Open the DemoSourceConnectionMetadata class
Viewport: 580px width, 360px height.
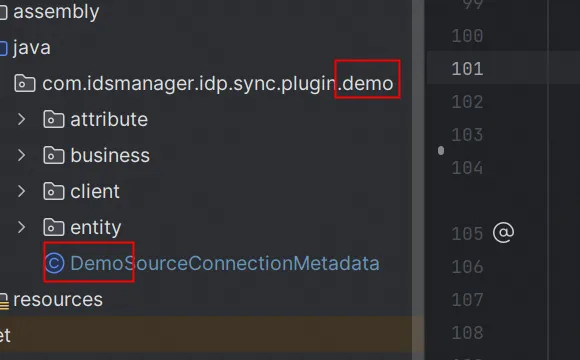tap(225, 263)
